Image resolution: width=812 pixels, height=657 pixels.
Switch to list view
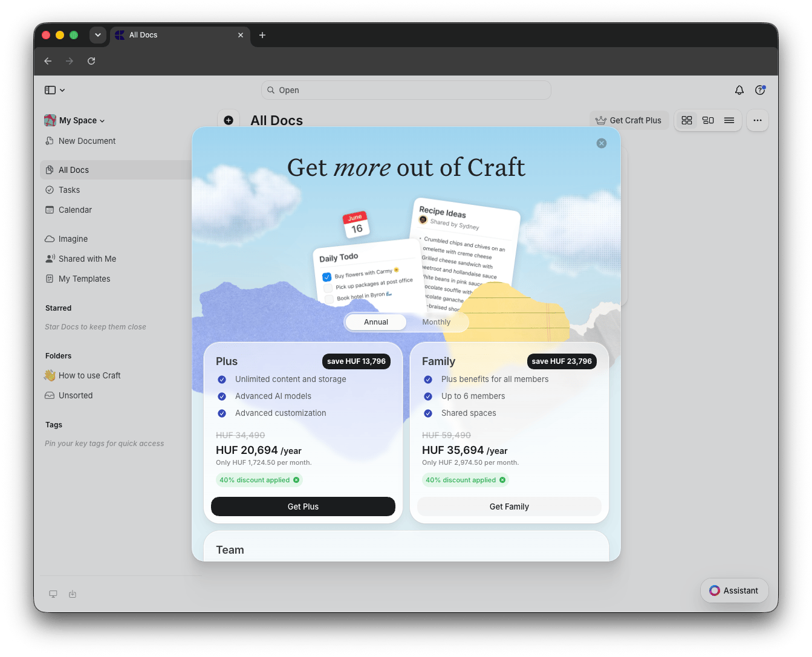(729, 120)
